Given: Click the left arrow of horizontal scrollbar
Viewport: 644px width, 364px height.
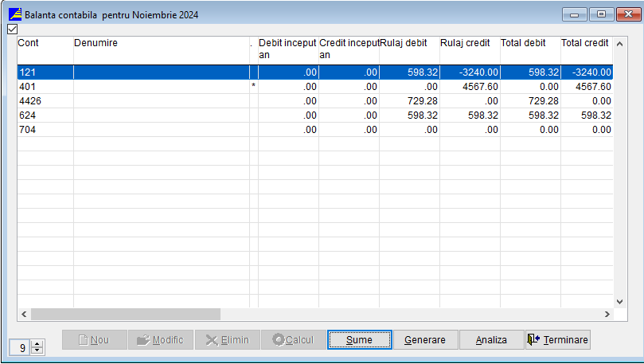Looking at the screenshot, I should (24, 315).
